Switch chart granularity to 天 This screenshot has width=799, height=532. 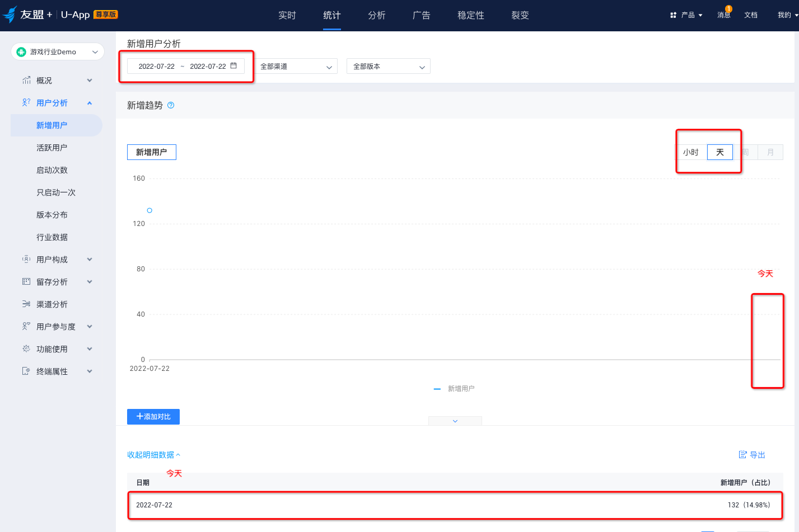pyautogui.click(x=720, y=152)
